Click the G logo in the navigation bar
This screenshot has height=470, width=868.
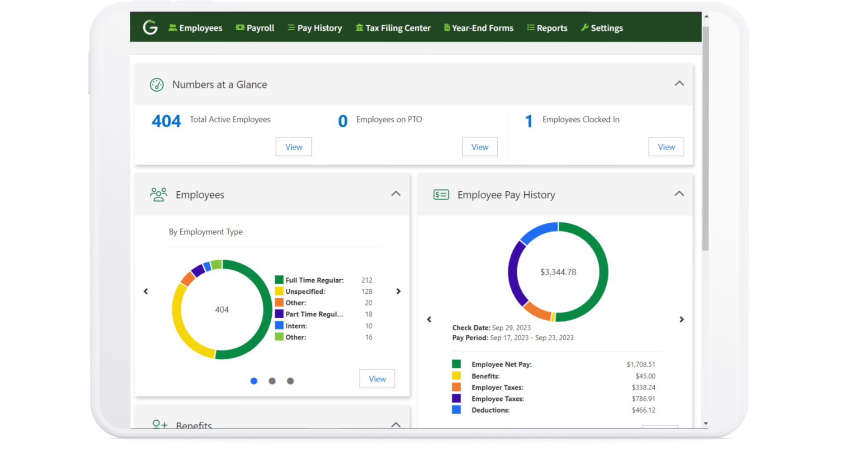150,28
